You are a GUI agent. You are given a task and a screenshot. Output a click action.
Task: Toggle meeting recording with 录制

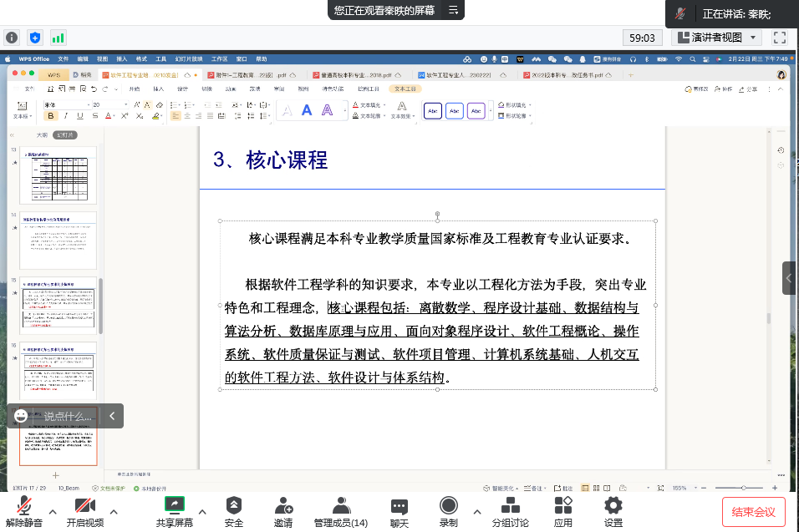449,511
